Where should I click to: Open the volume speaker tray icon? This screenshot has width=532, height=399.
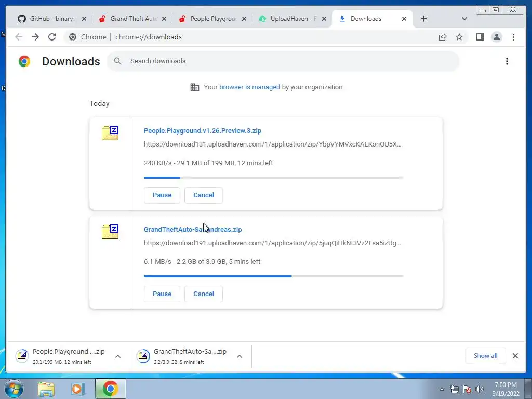pyautogui.click(x=480, y=389)
